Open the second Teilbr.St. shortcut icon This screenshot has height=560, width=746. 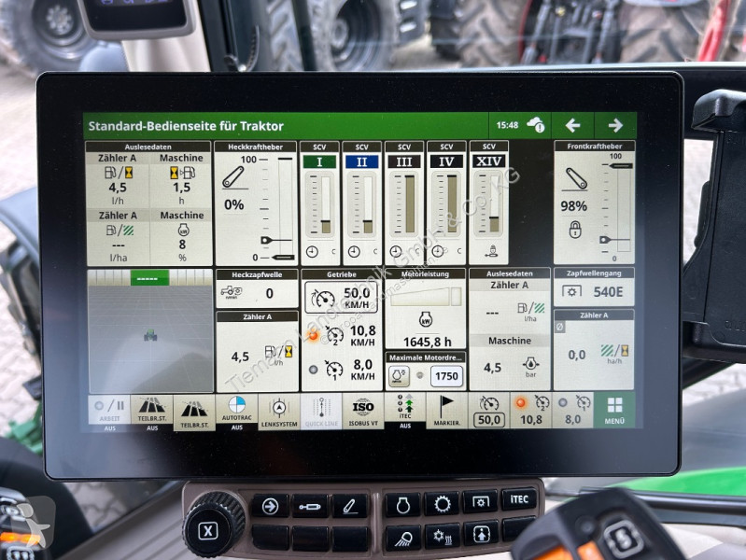[x=194, y=412]
